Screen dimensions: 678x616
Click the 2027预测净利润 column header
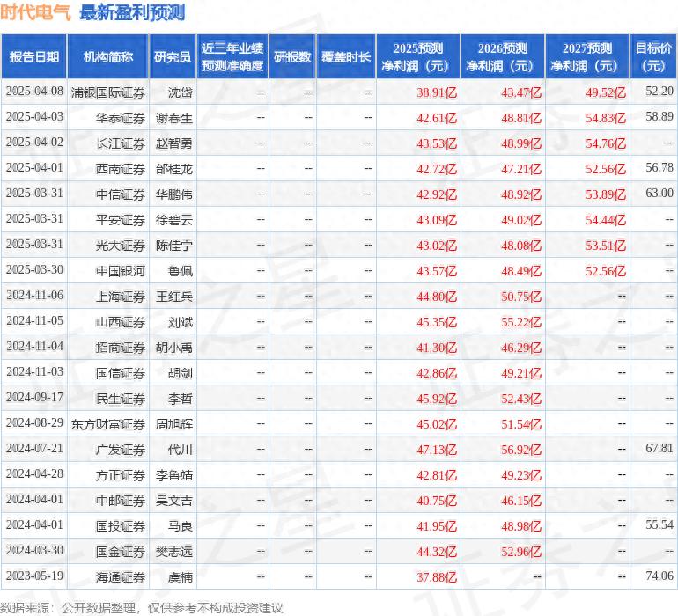pyautogui.click(x=587, y=56)
